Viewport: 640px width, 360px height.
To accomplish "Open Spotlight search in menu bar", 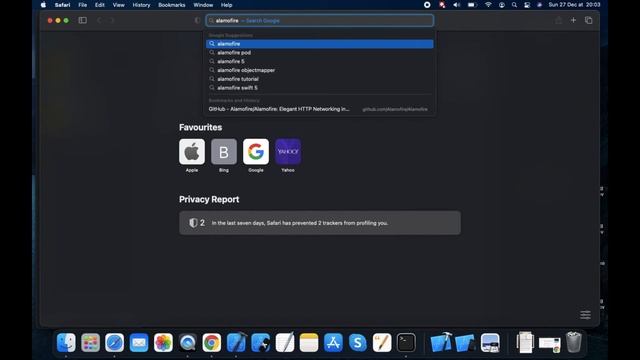I will [x=514, y=5].
